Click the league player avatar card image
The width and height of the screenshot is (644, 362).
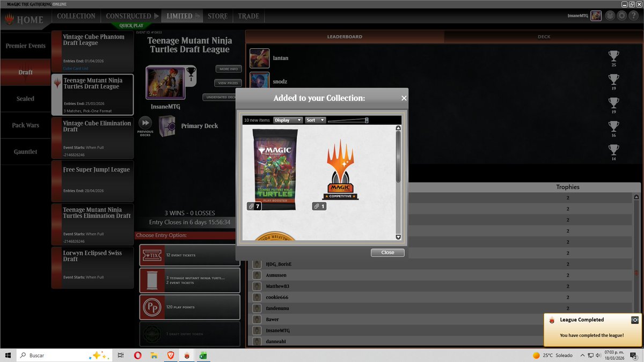point(165,83)
